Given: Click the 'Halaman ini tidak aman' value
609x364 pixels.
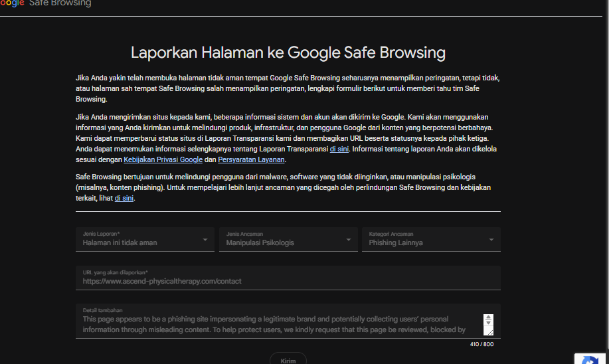Looking at the screenshot, I should [120, 243].
